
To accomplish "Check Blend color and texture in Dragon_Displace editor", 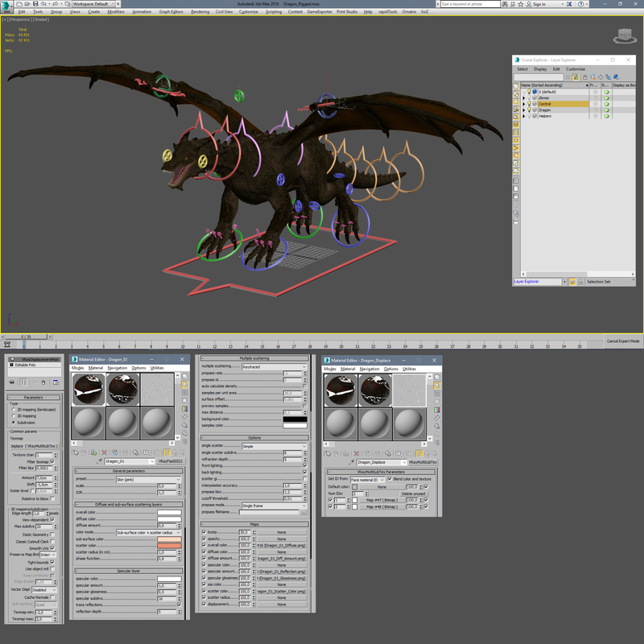I will click(x=390, y=480).
